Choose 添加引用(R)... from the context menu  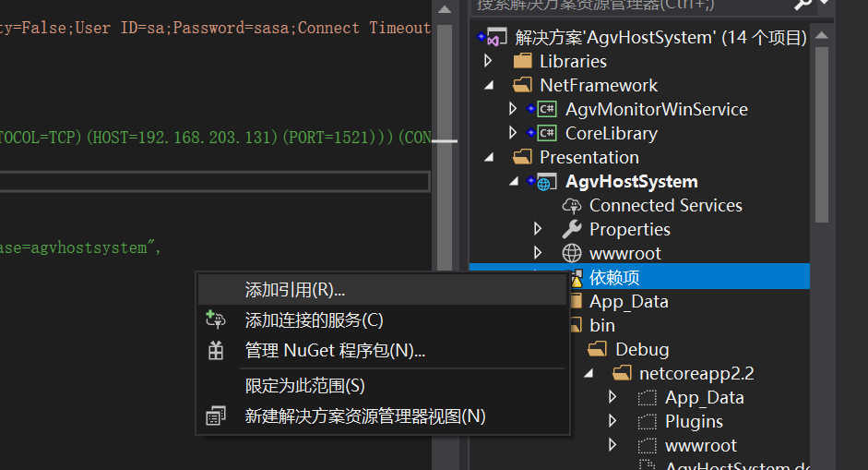tap(382, 290)
